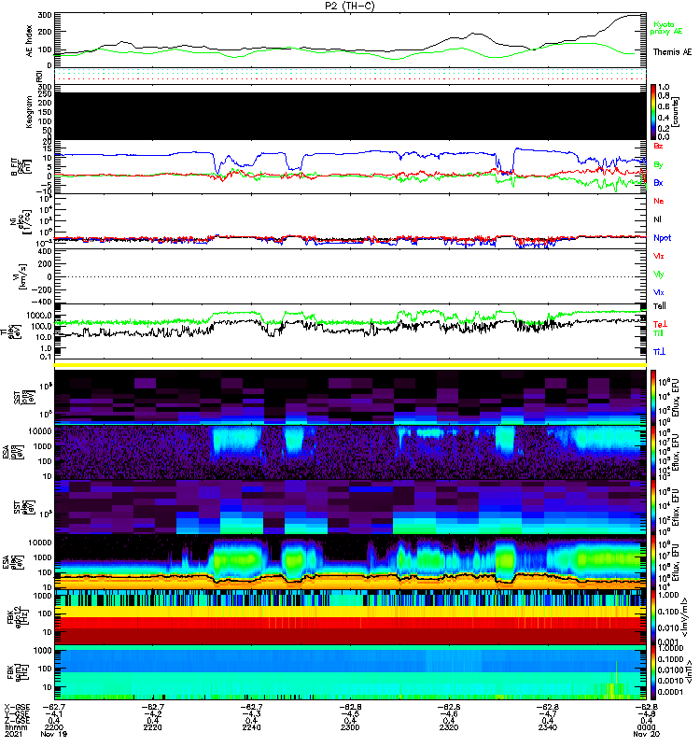
Task: Click the 2021 year label
Action: 13,734
